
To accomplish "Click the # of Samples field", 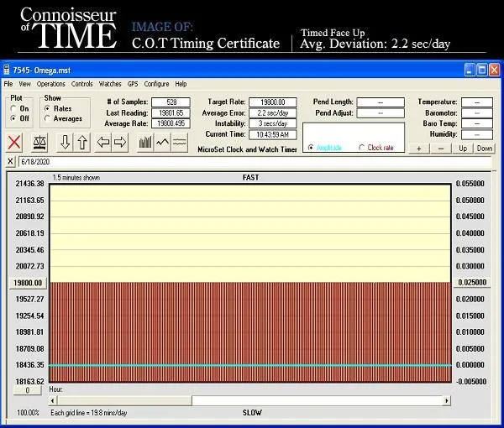I will [x=171, y=102].
